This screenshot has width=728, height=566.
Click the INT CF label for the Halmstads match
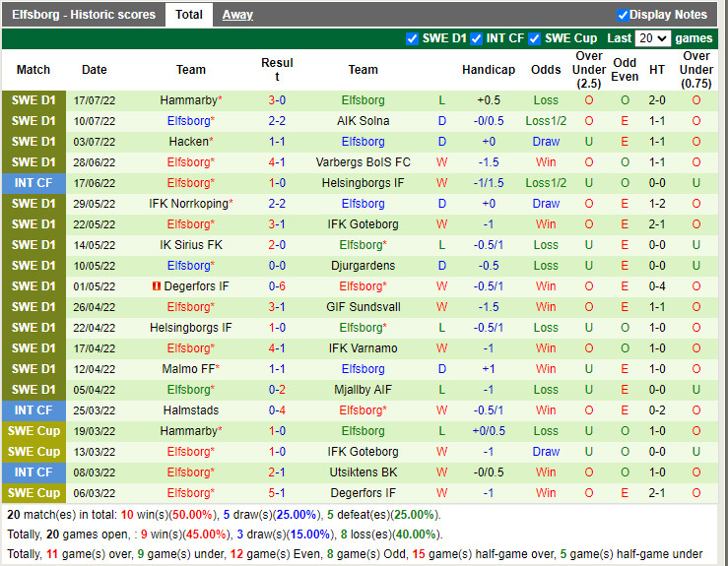[x=33, y=410]
